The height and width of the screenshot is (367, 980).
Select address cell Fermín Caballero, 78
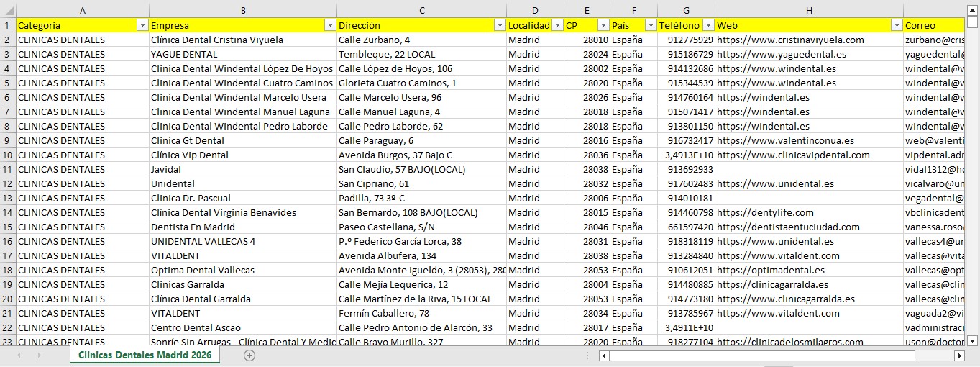pyautogui.click(x=421, y=313)
